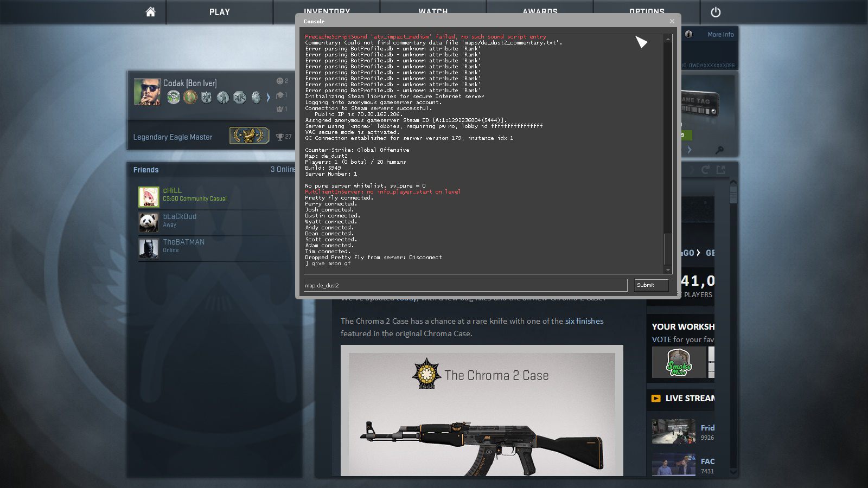Click the Name Tag item image
Image resolution: width=868 pixels, height=488 pixels.
(x=700, y=104)
